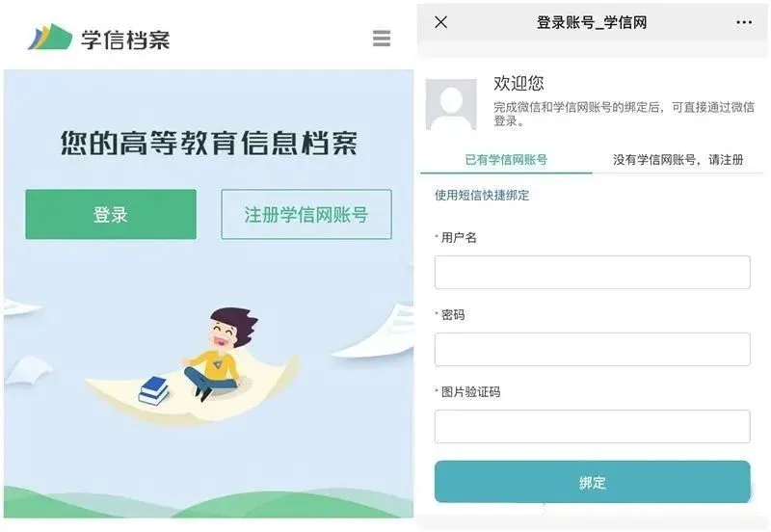Focus the 图片验证码 input field

[x=592, y=426]
